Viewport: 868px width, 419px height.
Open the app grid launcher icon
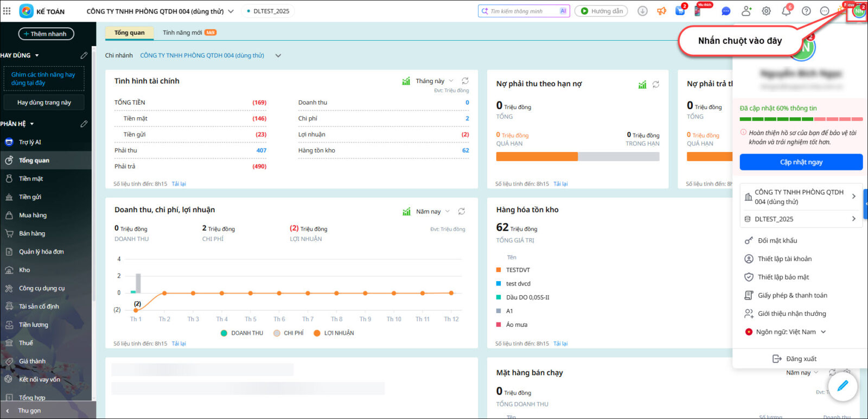coord(7,11)
